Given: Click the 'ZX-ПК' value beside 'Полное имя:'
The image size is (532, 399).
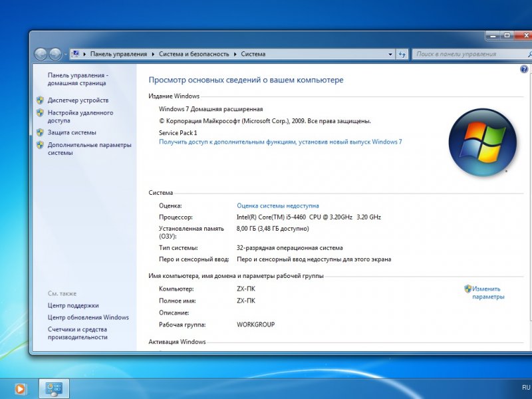Looking at the screenshot, I should tap(246, 301).
